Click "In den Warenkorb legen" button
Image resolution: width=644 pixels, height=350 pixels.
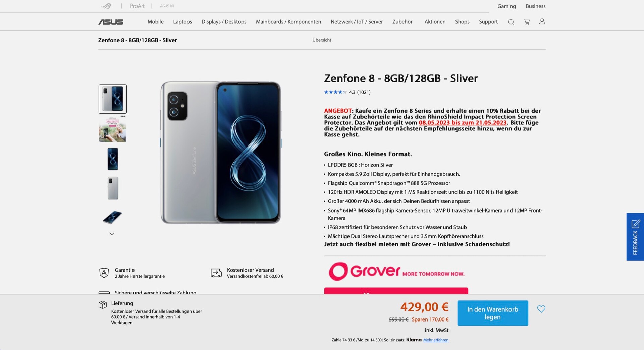tap(492, 313)
